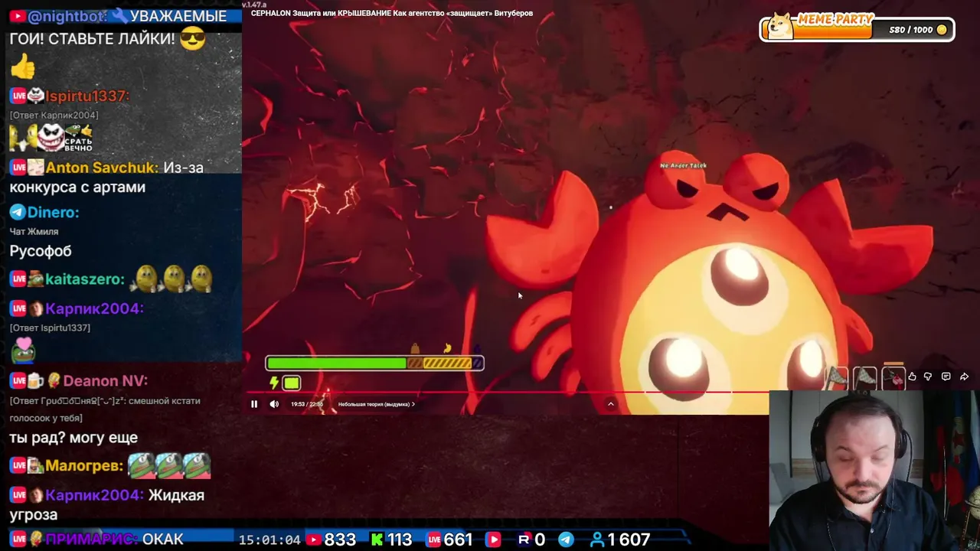Click the 'Жидкая угроза' message text
980x551 pixels.
click(107, 505)
